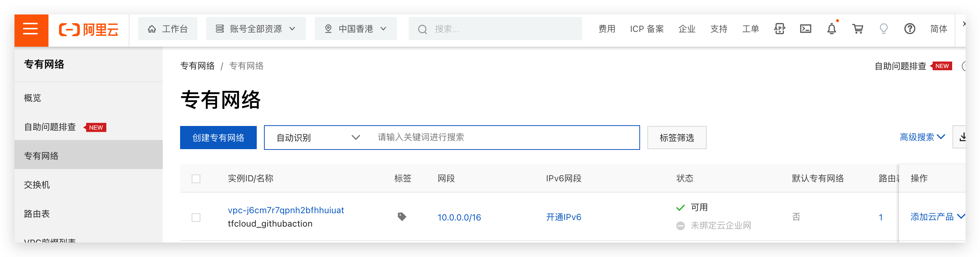Image resolution: width=980 pixels, height=257 pixels.
Task: Focus the 请输入关键词进行搜索 field
Action: (505, 138)
